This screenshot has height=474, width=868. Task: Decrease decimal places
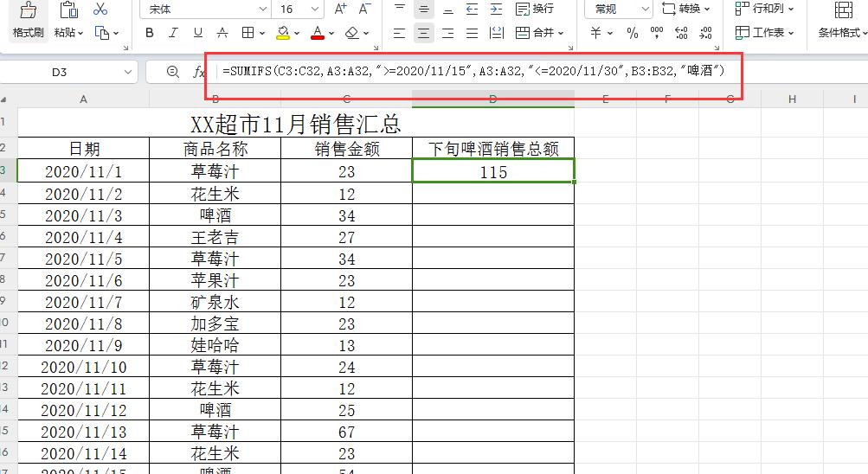(x=706, y=33)
